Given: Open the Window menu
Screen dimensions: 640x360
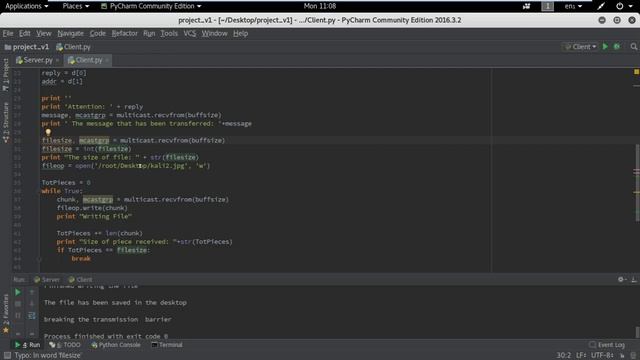Looking at the screenshot, I should pyautogui.click(x=214, y=33).
